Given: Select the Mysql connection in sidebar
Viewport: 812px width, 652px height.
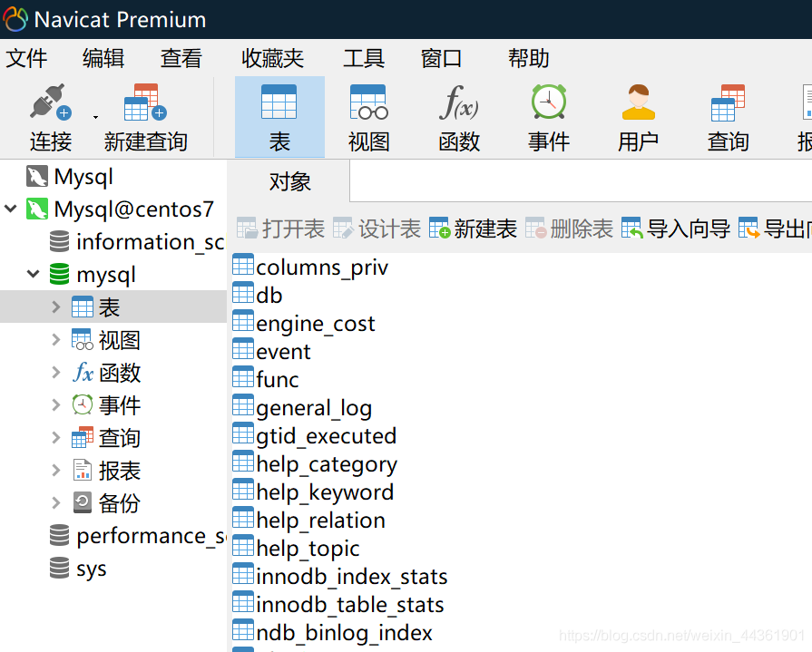Looking at the screenshot, I should [69, 177].
